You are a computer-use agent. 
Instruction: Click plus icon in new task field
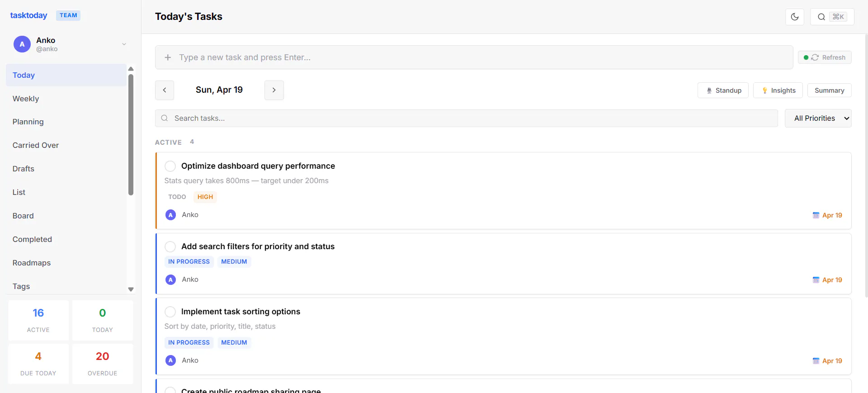coord(168,57)
